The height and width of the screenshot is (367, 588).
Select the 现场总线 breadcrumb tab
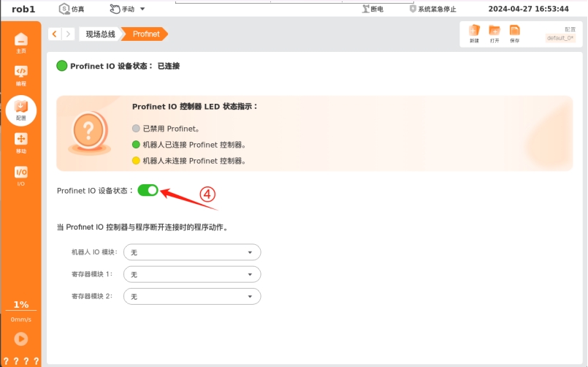100,34
